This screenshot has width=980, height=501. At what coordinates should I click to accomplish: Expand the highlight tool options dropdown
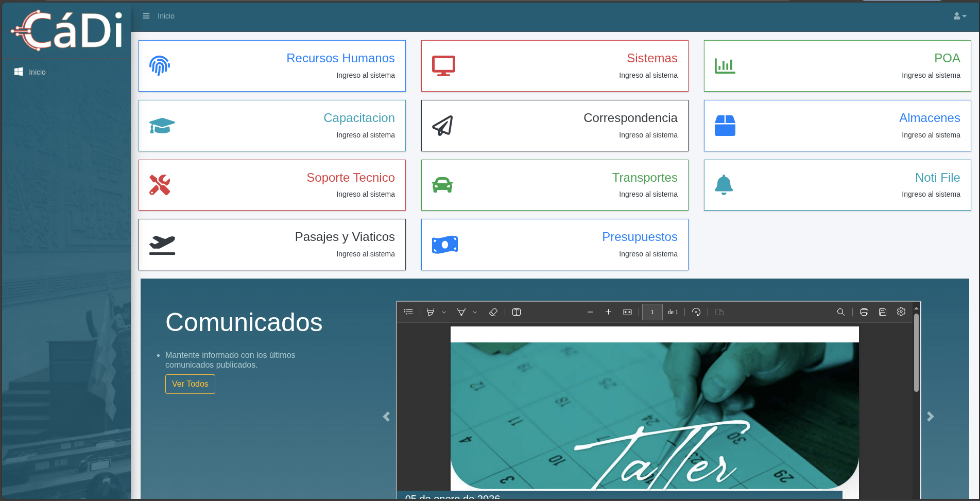click(444, 312)
